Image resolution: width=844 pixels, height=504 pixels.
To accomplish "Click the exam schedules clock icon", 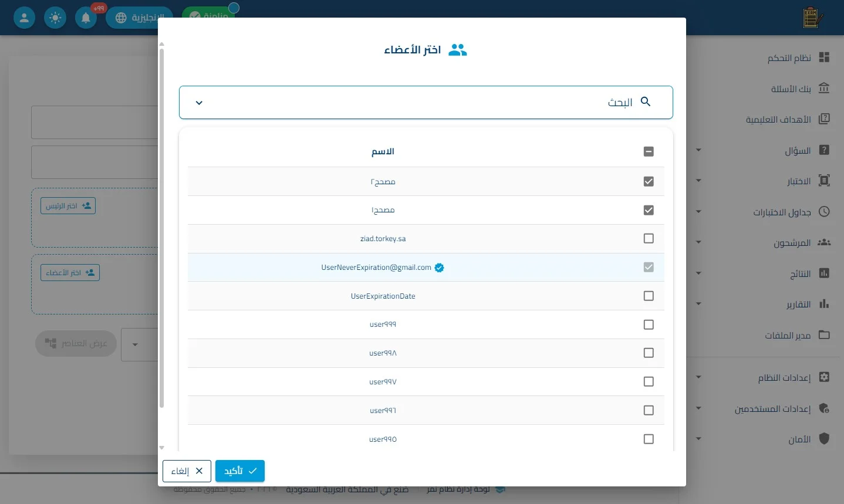I will [x=824, y=211].
